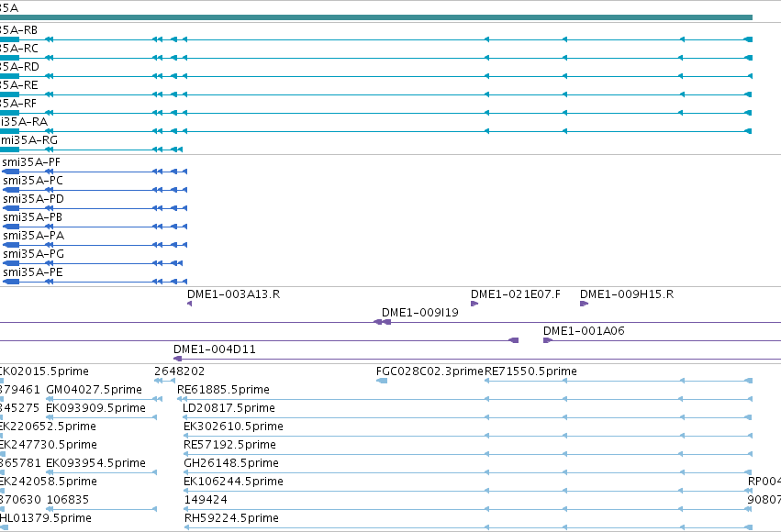Click the RE71550.5prime label

(x=531, y=371)
